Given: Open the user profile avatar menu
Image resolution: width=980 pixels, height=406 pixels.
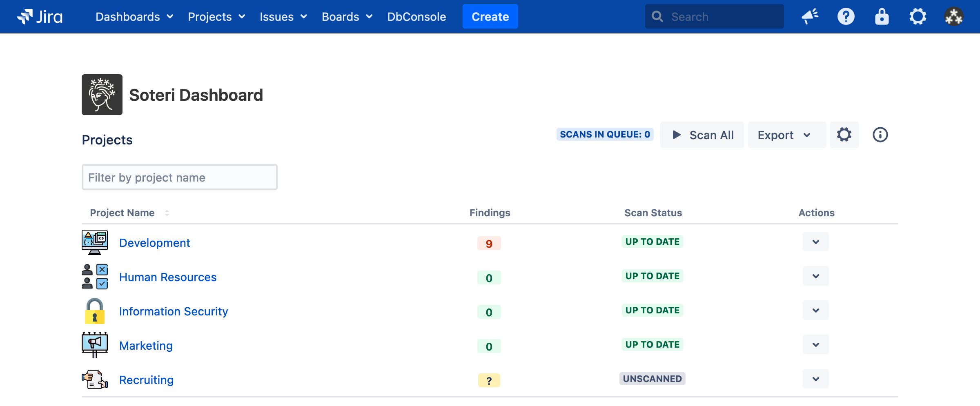Looking at the screenshot, I should 953,17.
